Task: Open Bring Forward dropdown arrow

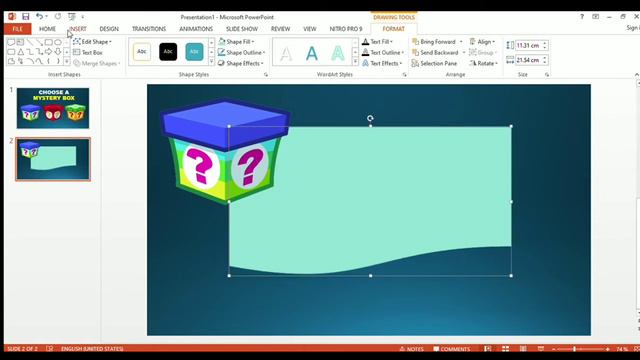Action: pyautogui.click(x=461, y=42)
